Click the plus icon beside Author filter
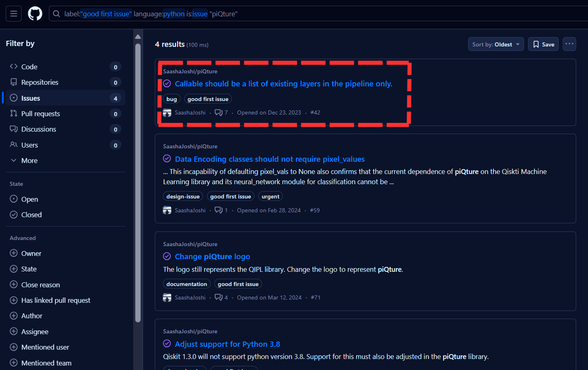This screenshot has width=588, height=370. point(14,316)
